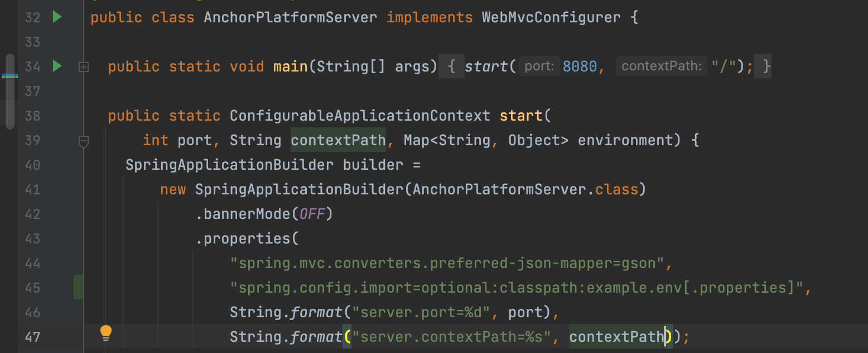The width and height of the screenshot is (868, 353).
Task: Click line number 40 in the gutter
Action: tap(32, 165)
